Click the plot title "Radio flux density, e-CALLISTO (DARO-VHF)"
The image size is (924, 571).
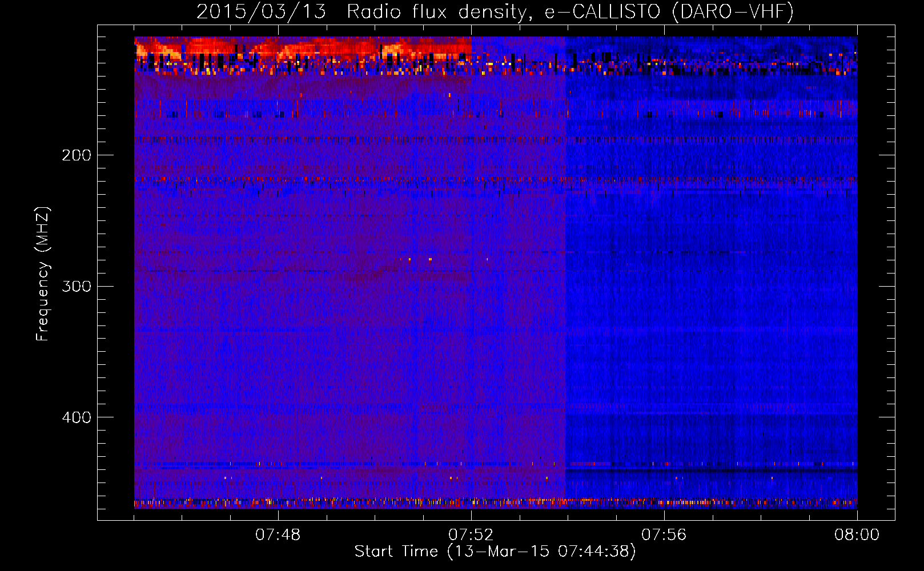[x=570, y=11]
